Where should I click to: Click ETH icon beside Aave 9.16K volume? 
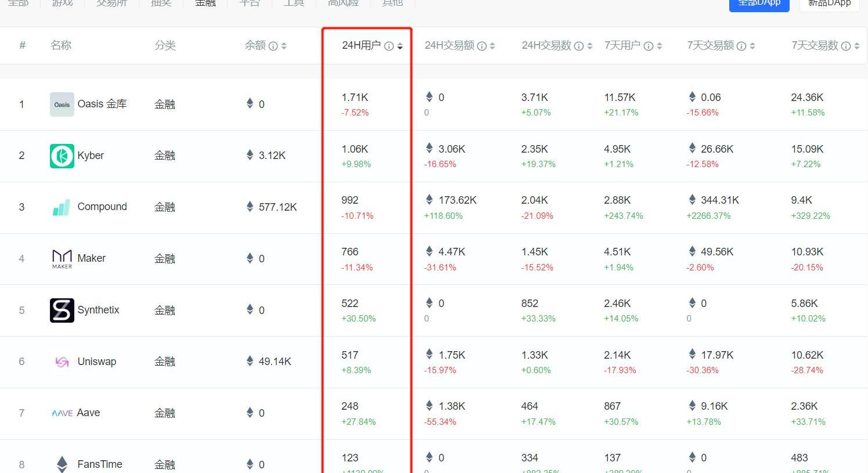692,406
